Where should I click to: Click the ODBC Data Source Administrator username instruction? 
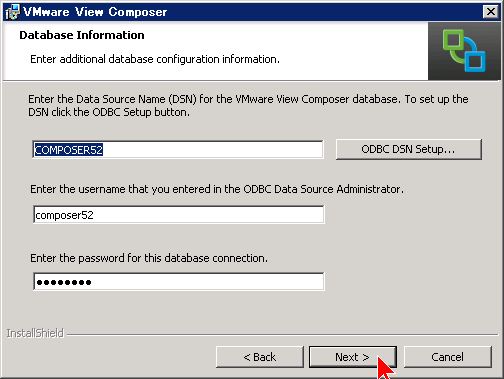tap(217, 189)
